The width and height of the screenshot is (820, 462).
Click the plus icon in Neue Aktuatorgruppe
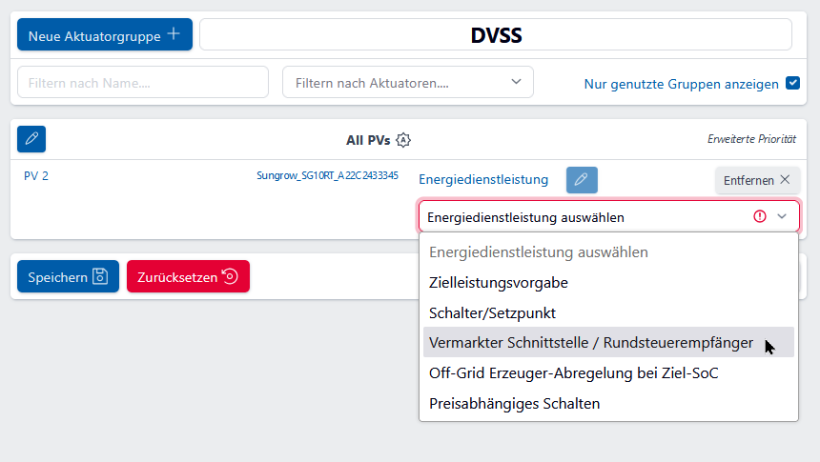(x=174, y=35)
